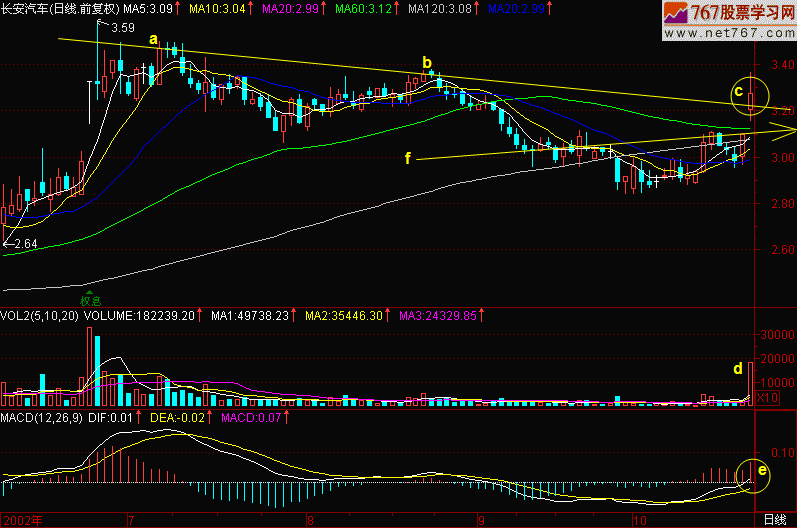Click the X10 volume scale box
The width and height of the screenshot is (797, 528).
pyautogui.click(x=765, y=398)
